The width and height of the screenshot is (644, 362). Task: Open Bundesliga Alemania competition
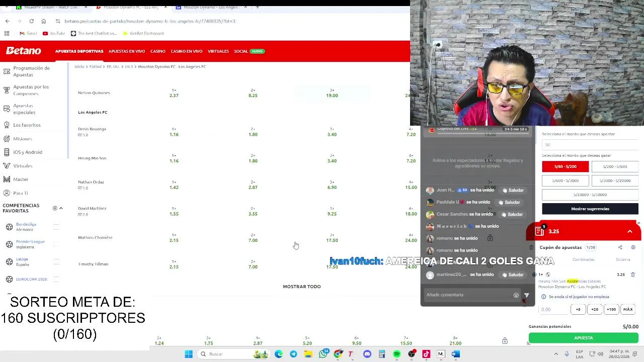click(x=26, y=227)
